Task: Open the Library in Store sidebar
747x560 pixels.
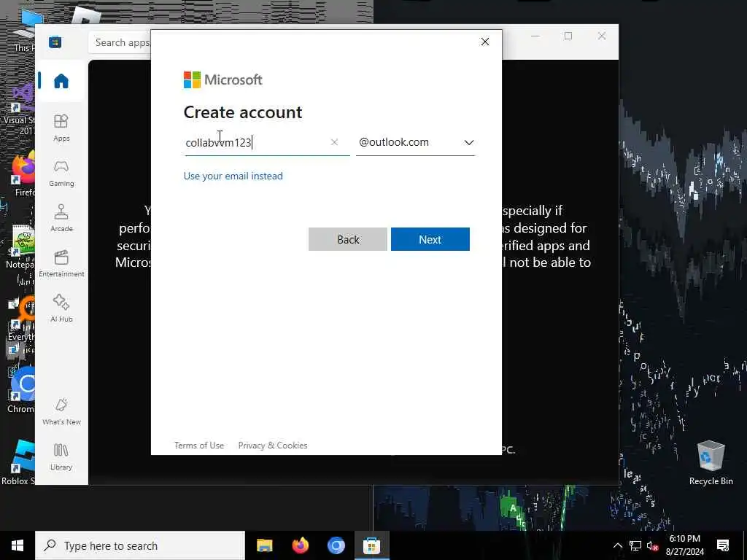Action: pos(61,457)
